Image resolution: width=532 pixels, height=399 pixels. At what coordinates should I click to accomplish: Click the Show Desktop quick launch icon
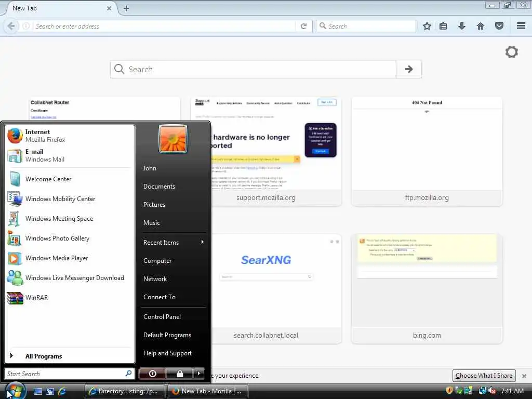37,391
